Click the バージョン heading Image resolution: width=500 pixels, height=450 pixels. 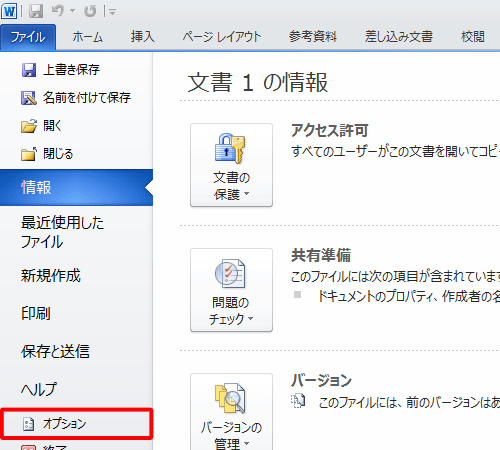[321, 380]
